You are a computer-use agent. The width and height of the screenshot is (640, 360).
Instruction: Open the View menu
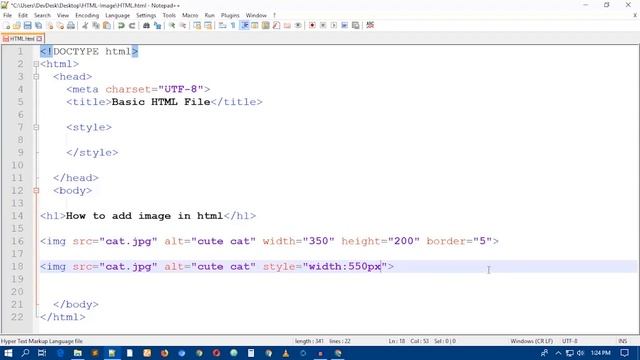pyautogui.click(x=63, y=15)
